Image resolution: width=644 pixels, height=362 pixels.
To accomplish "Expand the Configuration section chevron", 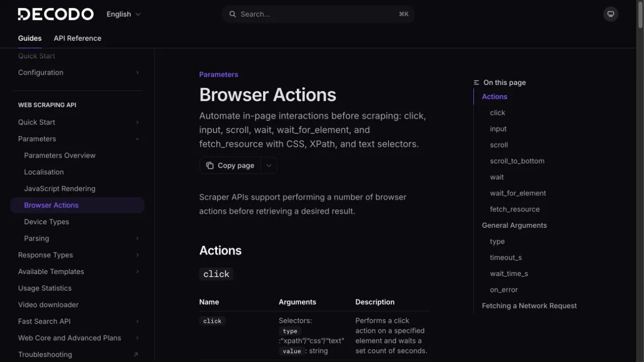I will 137,73.
